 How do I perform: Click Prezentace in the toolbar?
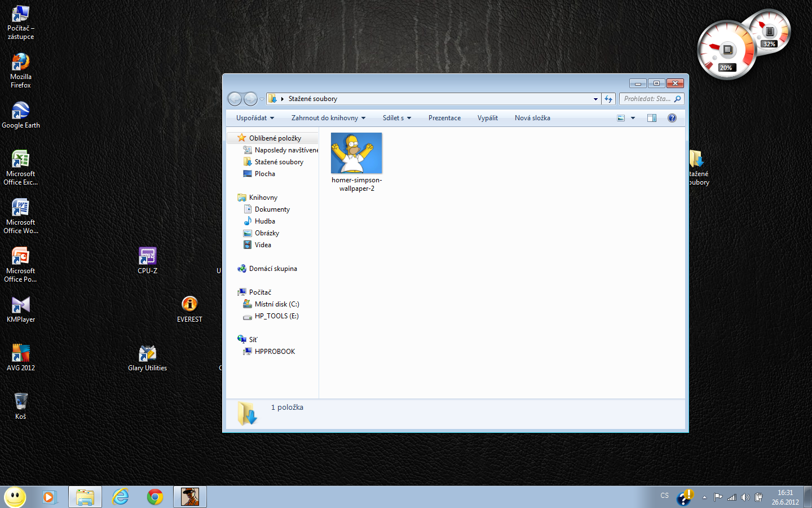(x=444, y=118)
